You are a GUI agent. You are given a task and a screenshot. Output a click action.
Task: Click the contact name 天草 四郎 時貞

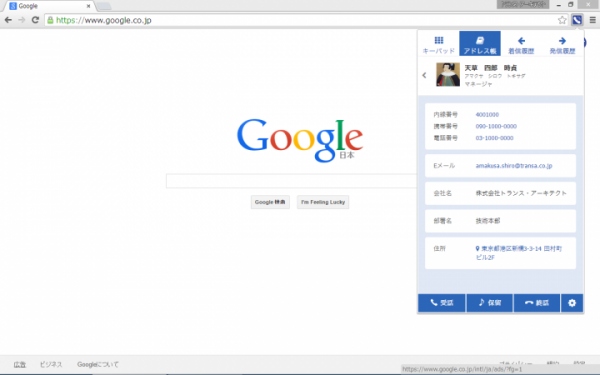[x=491, y=68]
